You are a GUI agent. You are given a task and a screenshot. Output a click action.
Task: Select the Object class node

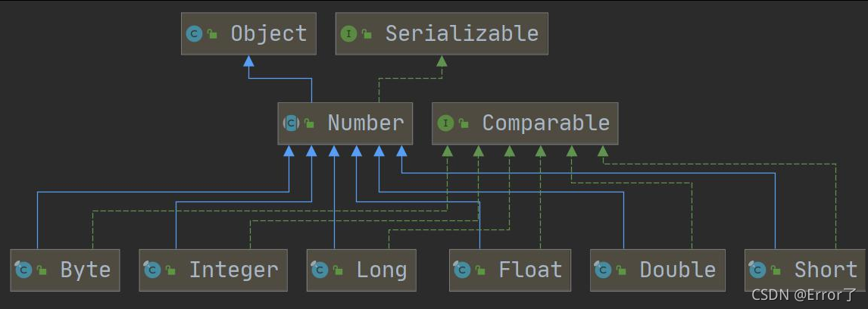pos(248,34)
